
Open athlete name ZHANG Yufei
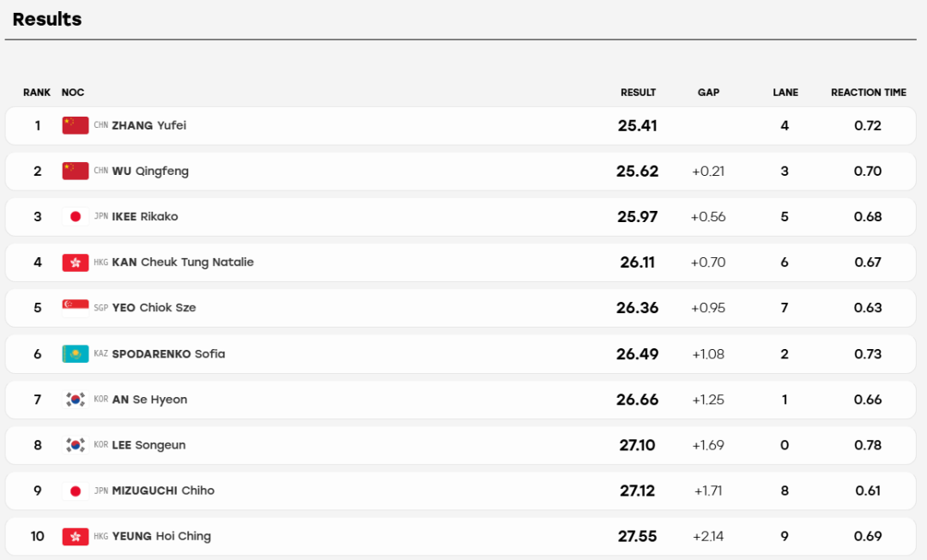coord(149,125)
